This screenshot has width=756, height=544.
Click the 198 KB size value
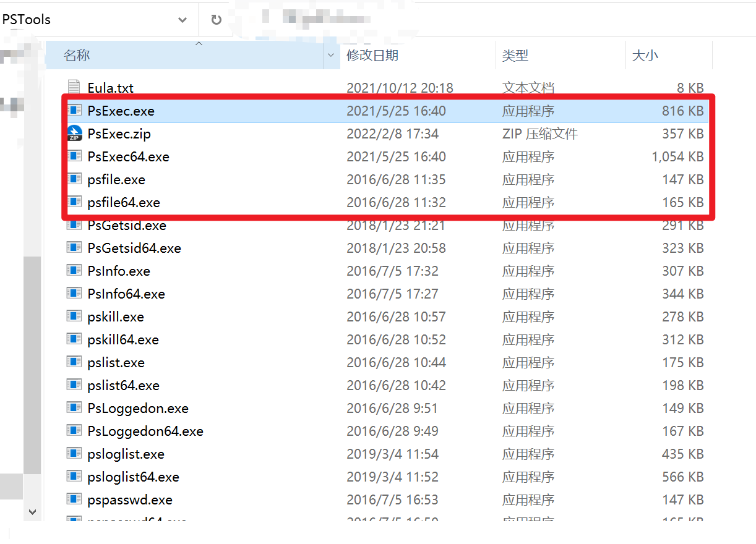[683, 385]
